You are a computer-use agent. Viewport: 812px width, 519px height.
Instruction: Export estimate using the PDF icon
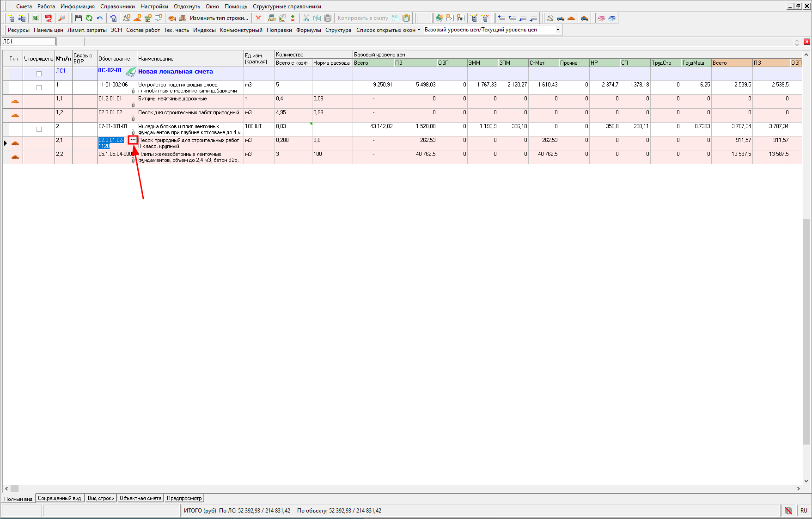(x=49, y=18)
